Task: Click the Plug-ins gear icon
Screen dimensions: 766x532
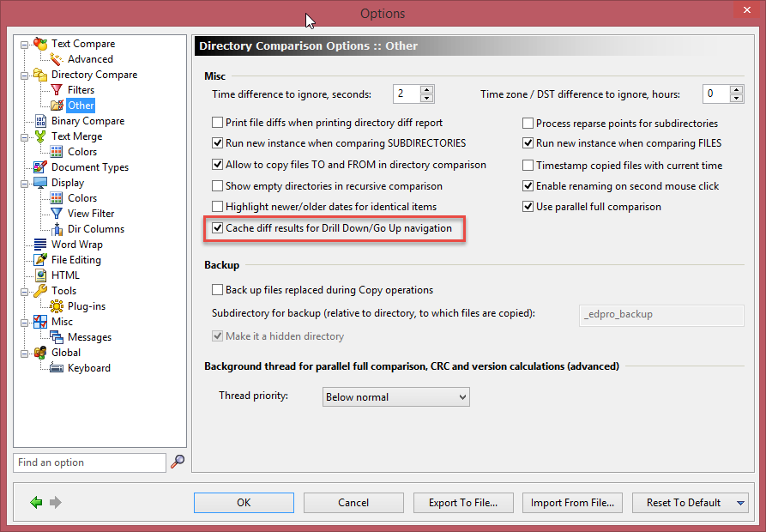Action: click(57, 306)
